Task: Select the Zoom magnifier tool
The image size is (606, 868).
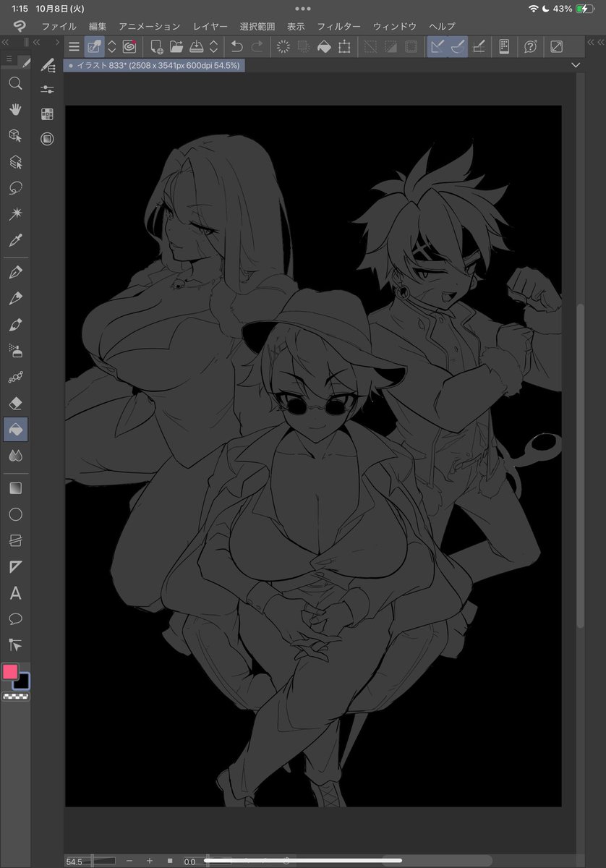Action: tap(15, 84)
